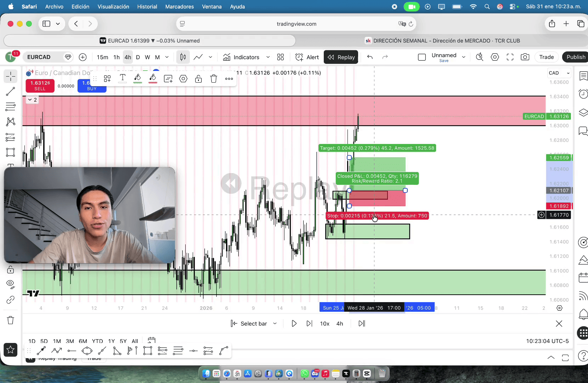The image size is (588, 383).
Task: Enter fullscreen chart mode
Action: [510, 57]
